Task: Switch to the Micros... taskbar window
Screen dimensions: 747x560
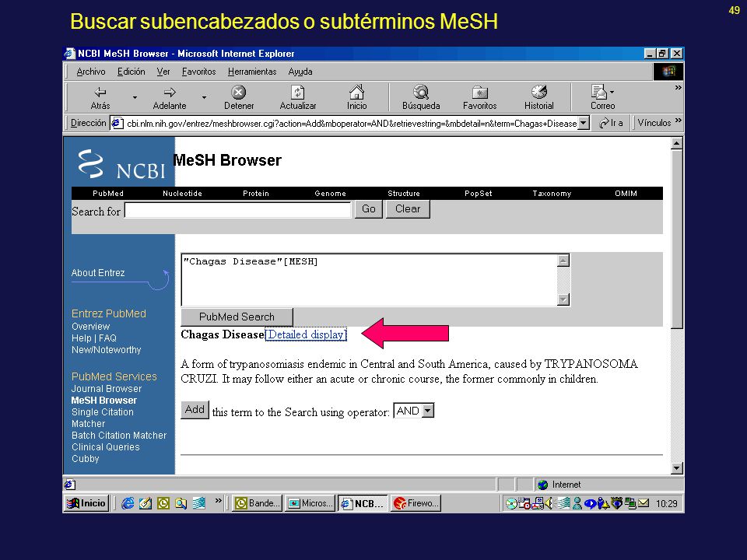Action: click(310, 503)
